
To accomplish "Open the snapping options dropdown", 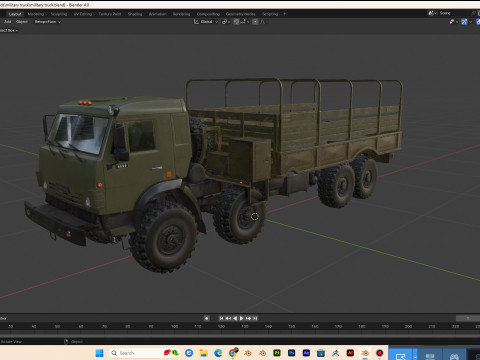I will pos(245,22).
